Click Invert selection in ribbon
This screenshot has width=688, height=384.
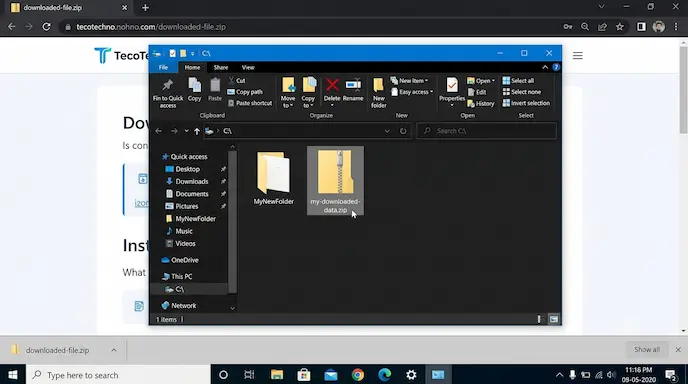(526, 103)
